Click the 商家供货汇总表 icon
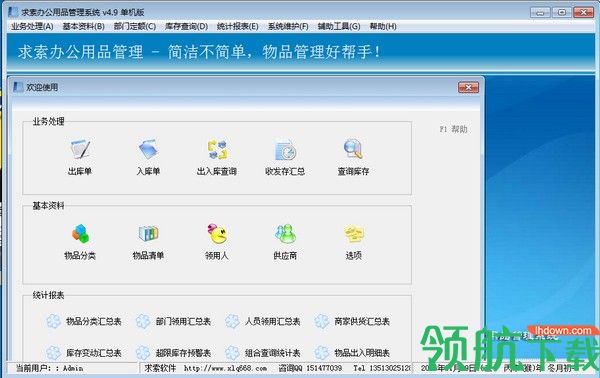The height and width of the screenshot is (378, 600). [321, 321]
